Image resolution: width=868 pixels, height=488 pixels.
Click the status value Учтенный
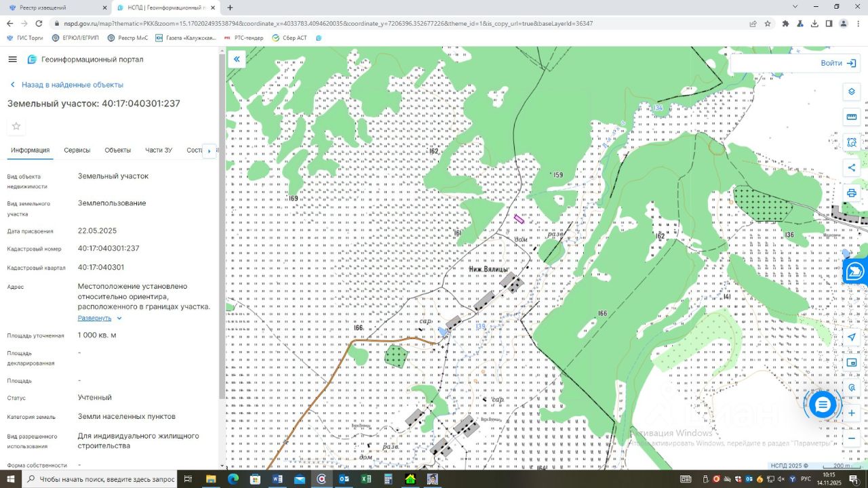click(x=95, y=398)
